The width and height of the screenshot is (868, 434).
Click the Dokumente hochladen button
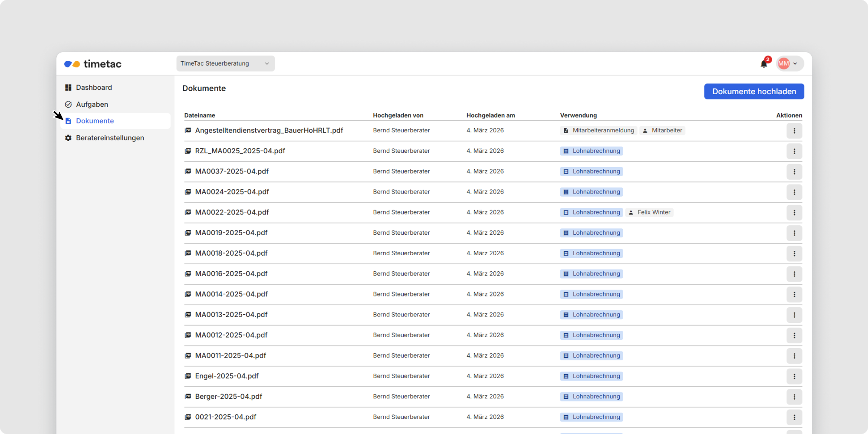[x=754, y=92]
